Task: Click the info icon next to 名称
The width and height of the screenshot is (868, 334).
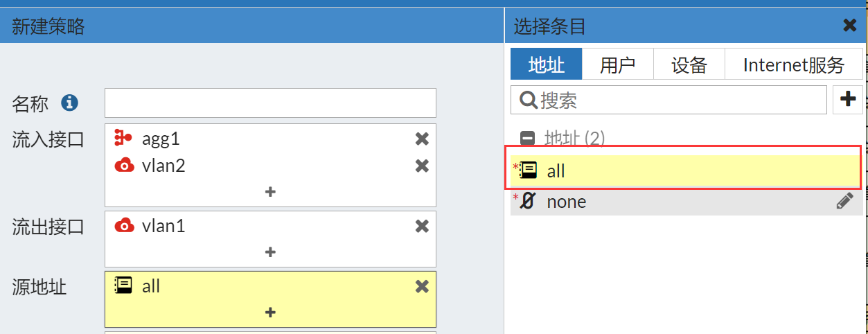Action: [x=69, y=103]
